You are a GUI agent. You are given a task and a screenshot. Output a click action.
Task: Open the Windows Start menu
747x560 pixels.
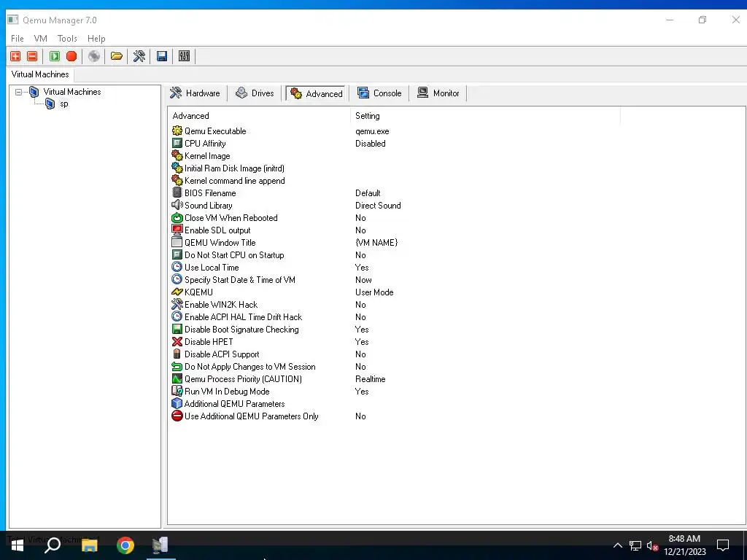18,545
